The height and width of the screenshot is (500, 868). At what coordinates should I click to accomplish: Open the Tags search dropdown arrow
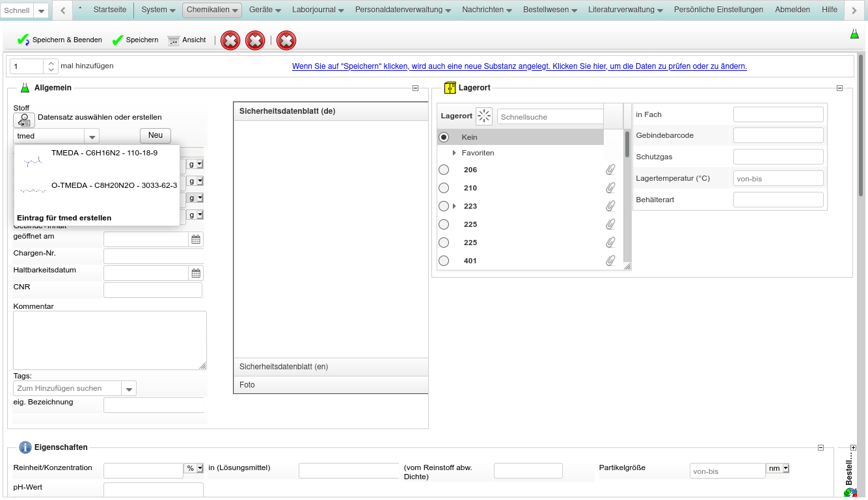(x=129, y=389)
